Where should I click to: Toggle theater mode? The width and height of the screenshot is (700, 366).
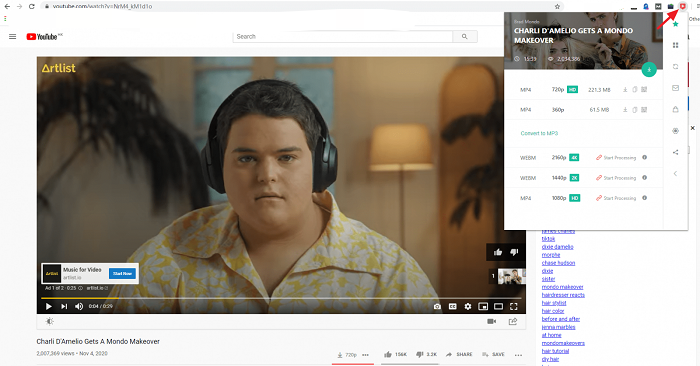pyautogui.click(x=498, y=306)
